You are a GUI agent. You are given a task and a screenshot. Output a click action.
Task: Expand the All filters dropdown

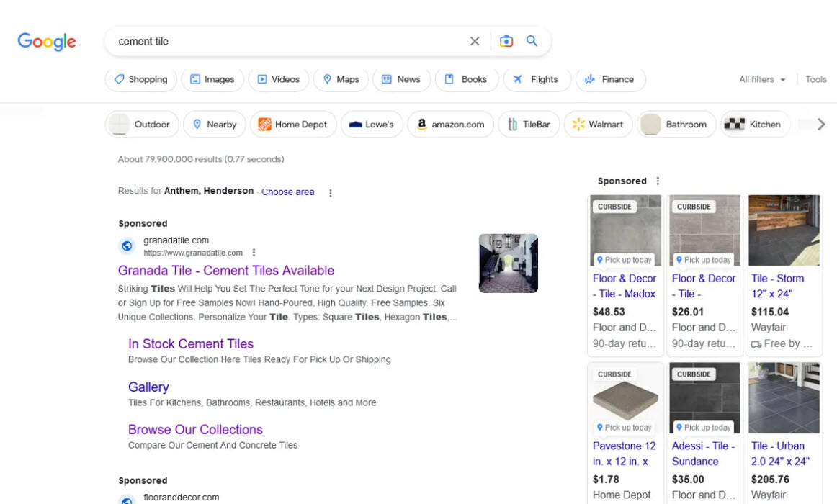point(762,79)
